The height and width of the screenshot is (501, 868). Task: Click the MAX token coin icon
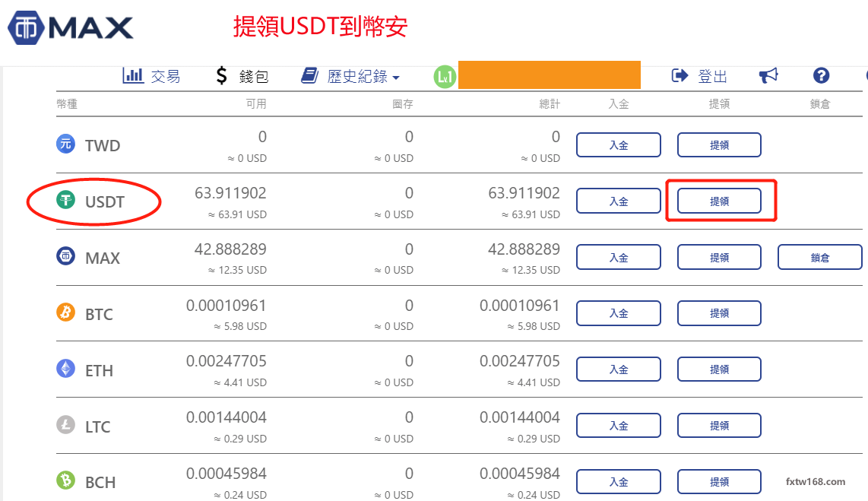(x=65, y=257)
